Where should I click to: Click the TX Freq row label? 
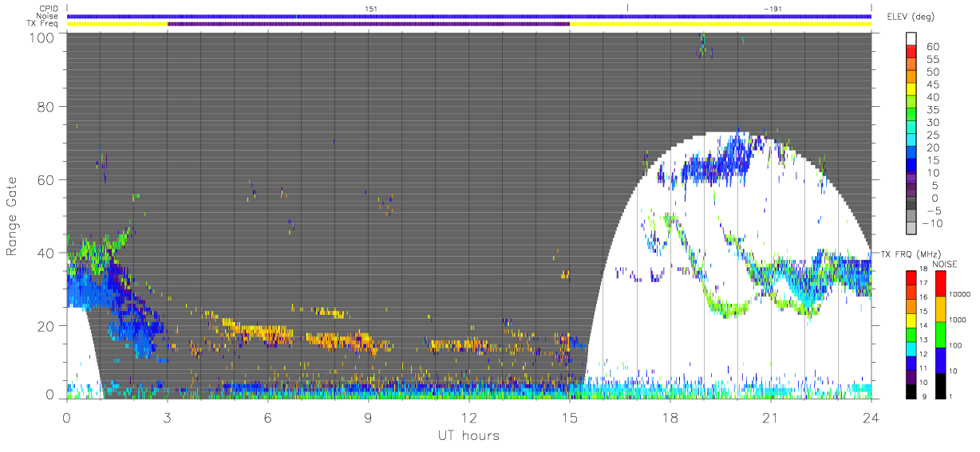pos(43,23)
